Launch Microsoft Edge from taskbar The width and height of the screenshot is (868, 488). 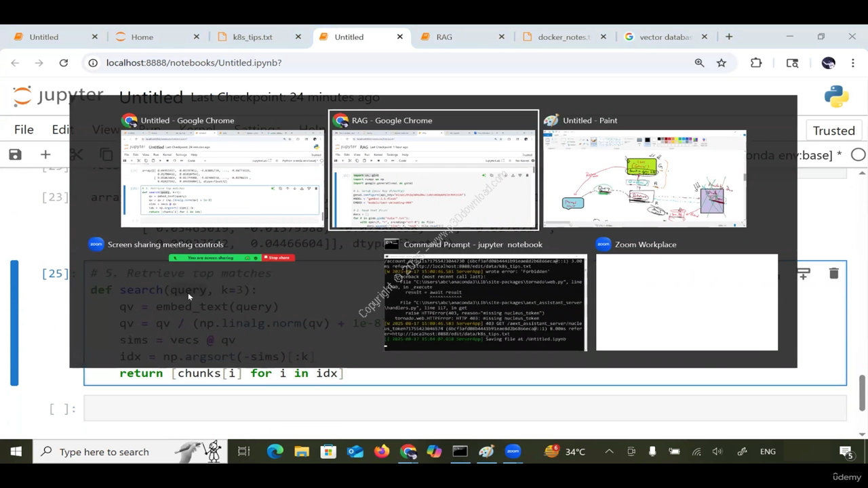pyautogui.click(x=275, y=451)
